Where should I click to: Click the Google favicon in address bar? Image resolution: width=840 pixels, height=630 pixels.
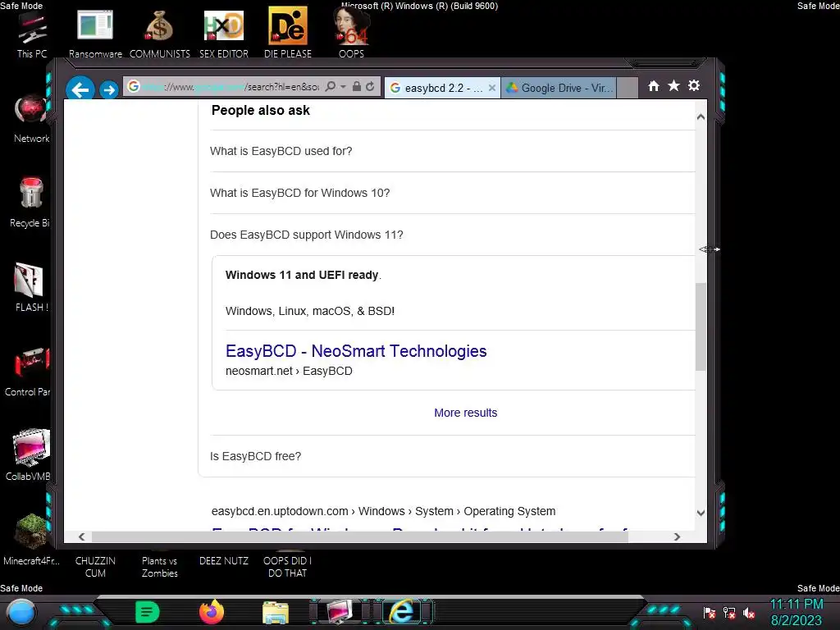tap(134, 86)
